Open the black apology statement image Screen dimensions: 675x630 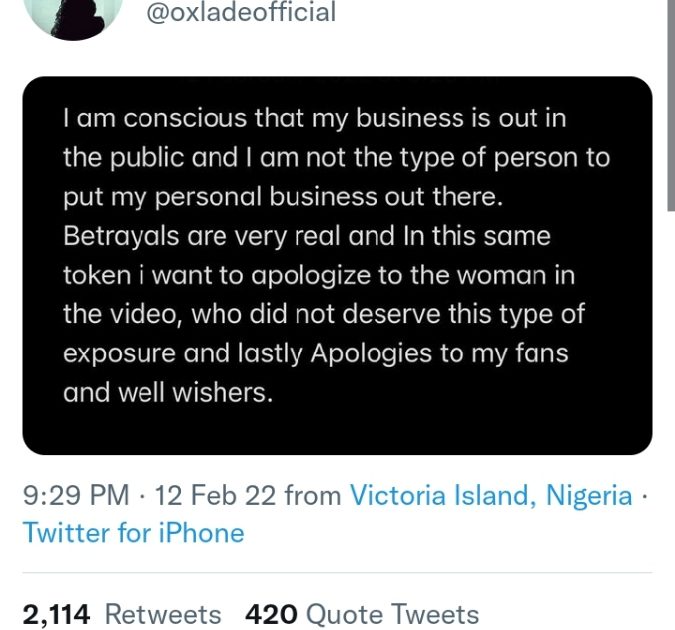[x=337, y=265]
